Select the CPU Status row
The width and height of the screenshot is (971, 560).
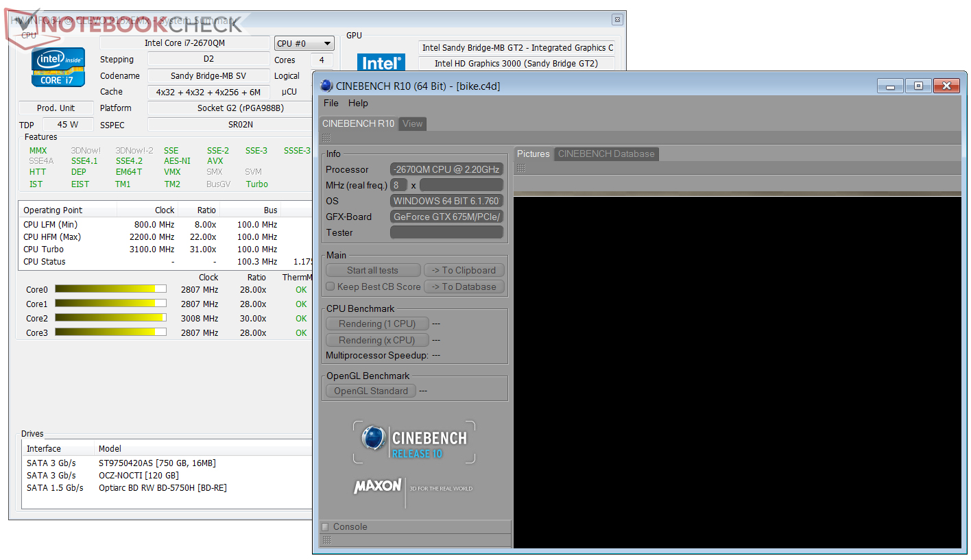point(166,262)
